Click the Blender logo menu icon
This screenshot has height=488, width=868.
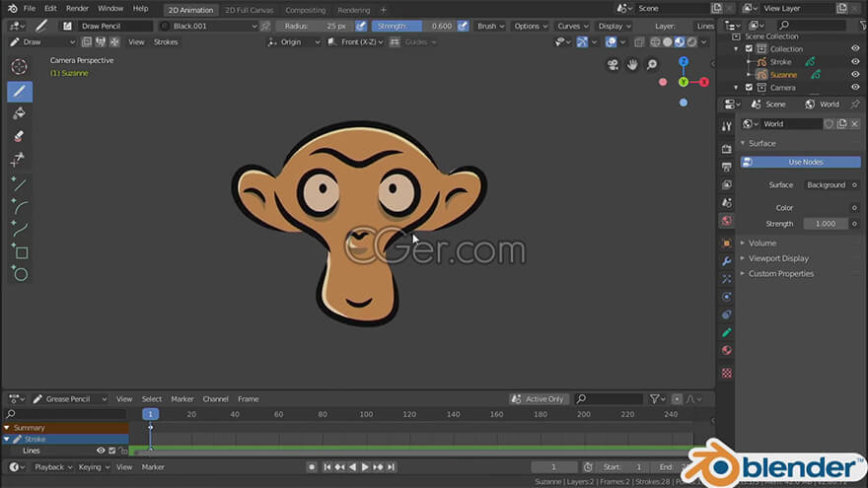12,9
